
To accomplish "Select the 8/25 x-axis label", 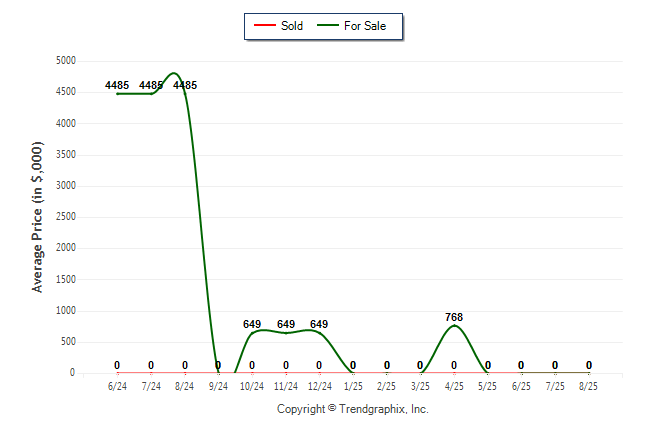I will tap(588, 386).
